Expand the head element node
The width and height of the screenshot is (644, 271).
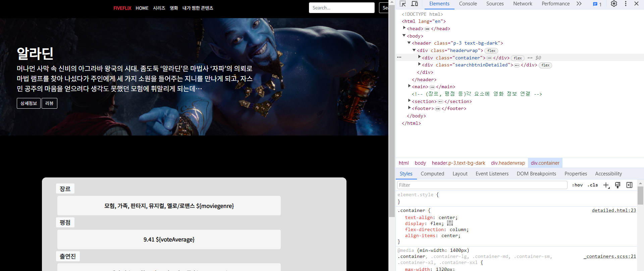404,28
